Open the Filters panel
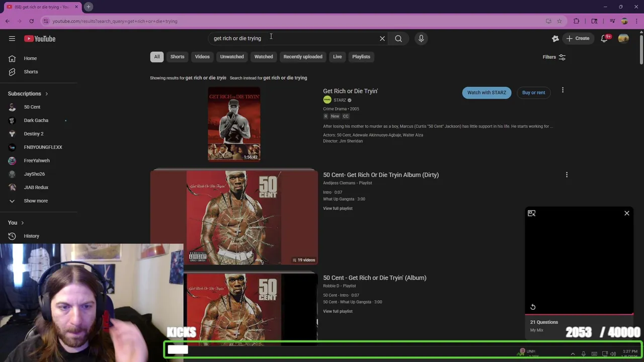 pos(554,57)
